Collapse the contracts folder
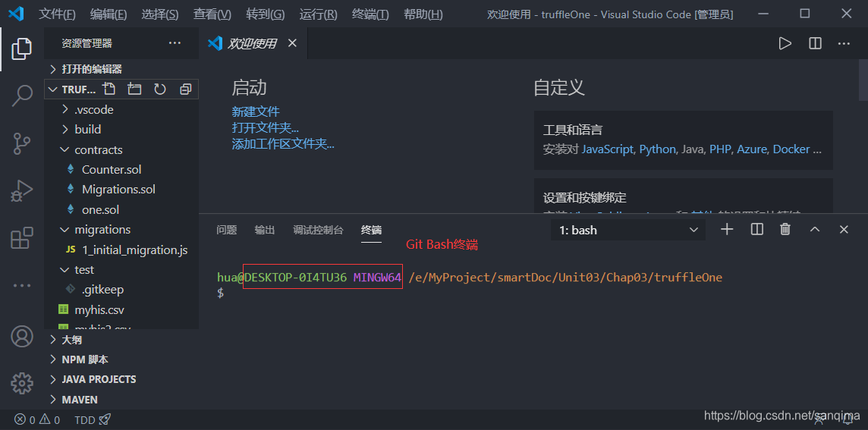 point(121,150)
